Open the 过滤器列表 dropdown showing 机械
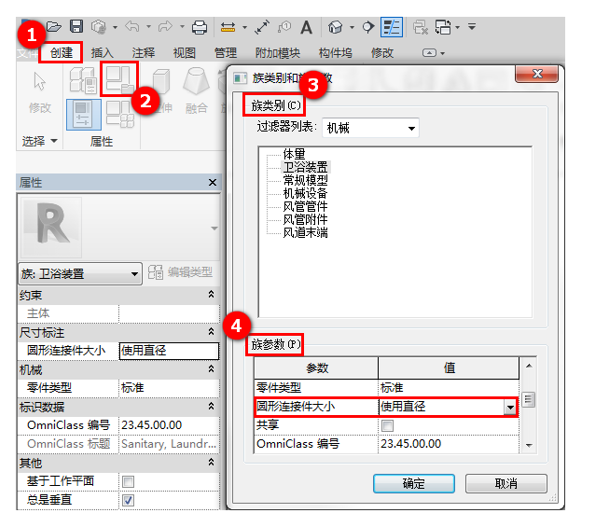Viewport: 589px width, 525px height. (371, 128)
